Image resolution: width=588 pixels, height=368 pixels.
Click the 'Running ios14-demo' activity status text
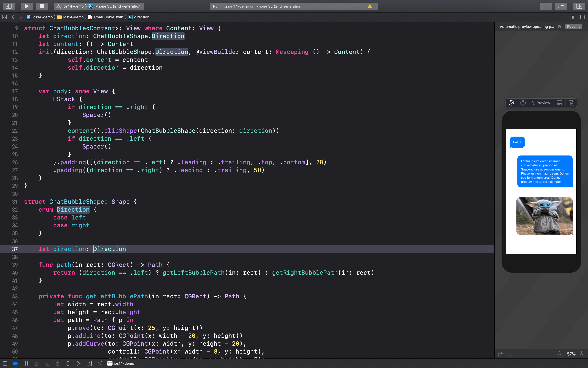pyautogui.click(x=258, y=6)
